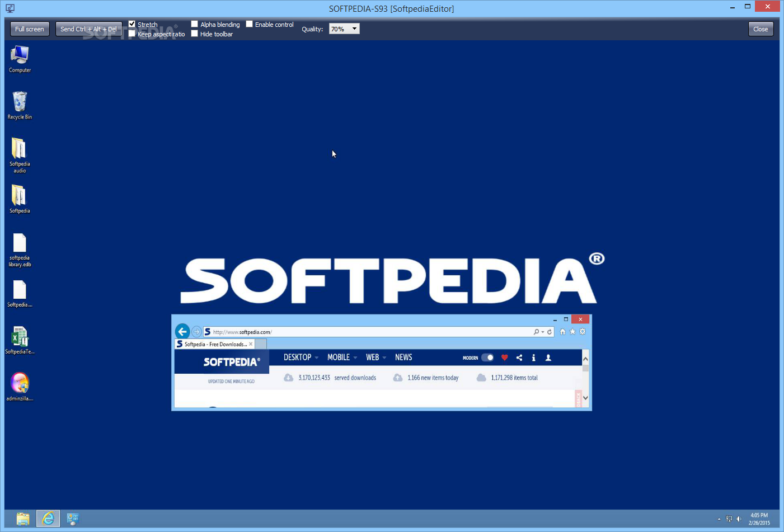Expand the MOBILE menu arrow
The height and width of the screenshot is (532, 784).
(355, 358)
